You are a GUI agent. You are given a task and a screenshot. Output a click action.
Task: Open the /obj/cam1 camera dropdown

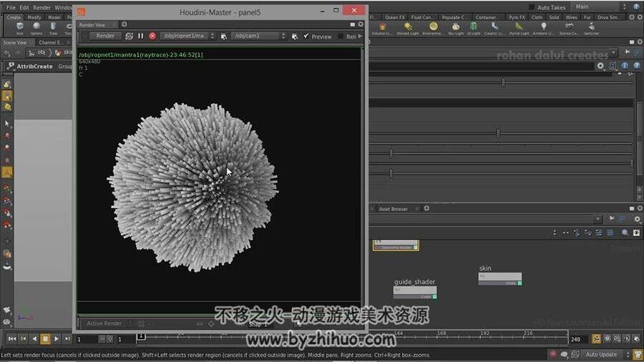(x=258, y=36)
